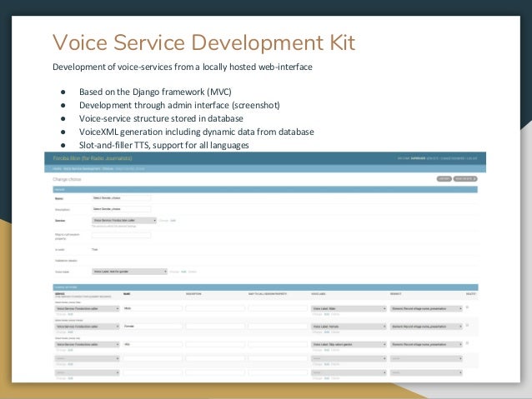Open the 'Skip select gender' voice label dropdown
Viewport: 532px width, 399px height.
348,343
